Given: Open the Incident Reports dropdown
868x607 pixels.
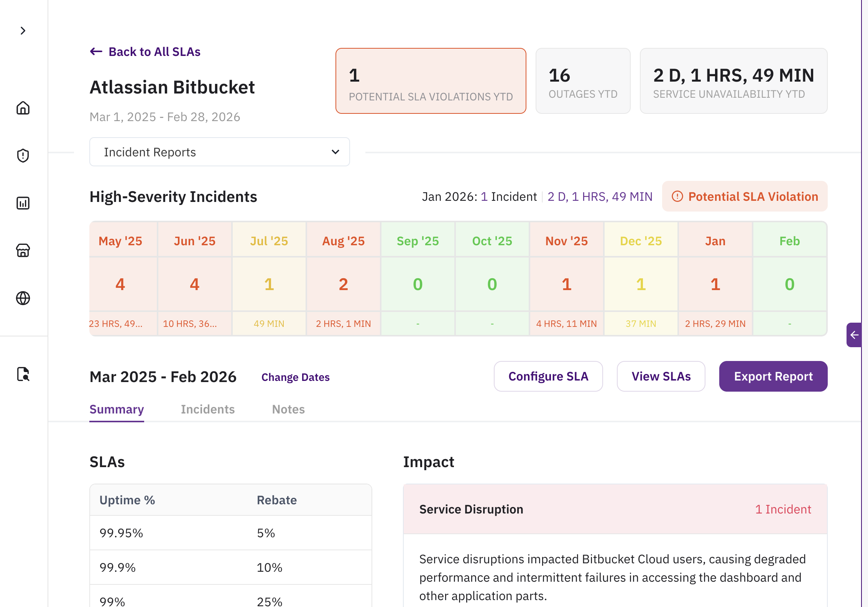Looking at the screenshot, I should tap(219, 152).
